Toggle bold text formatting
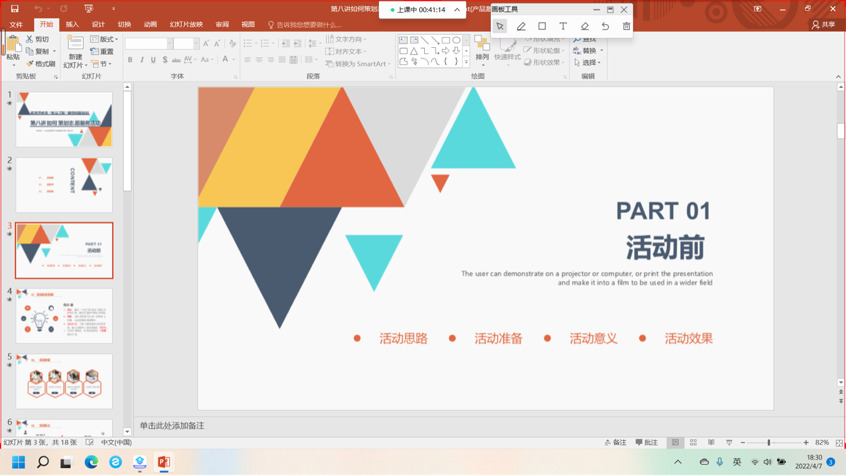Viewport: 846px width, 476px height. pos(130,60)
